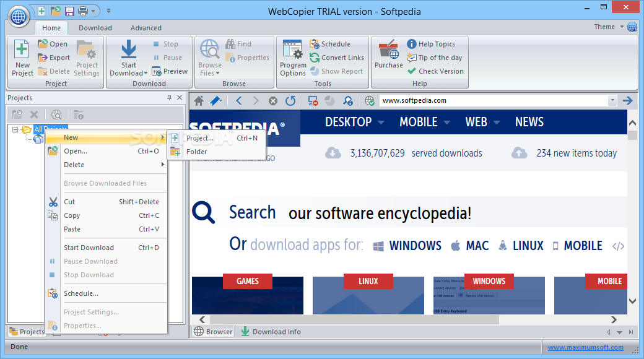The height and width of the screenshot is (359, 644).
Task: Choose Project... in New submenu
Action: pos(217,138)
